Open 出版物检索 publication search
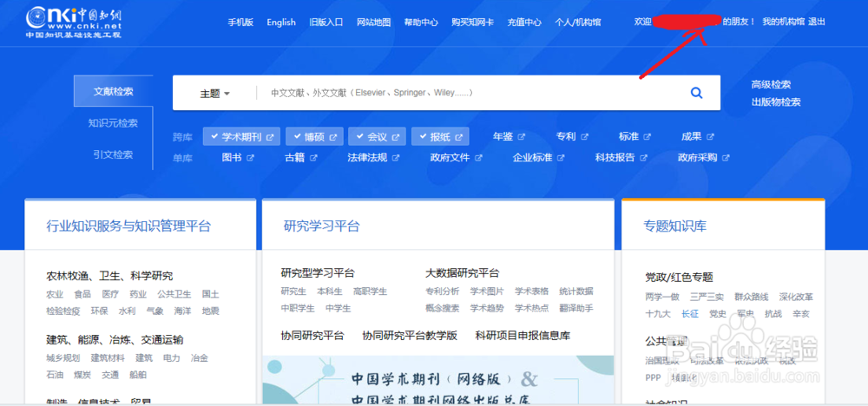Viewport: 868px width, 406px height. pyautogui.click(x=775, y=101)
